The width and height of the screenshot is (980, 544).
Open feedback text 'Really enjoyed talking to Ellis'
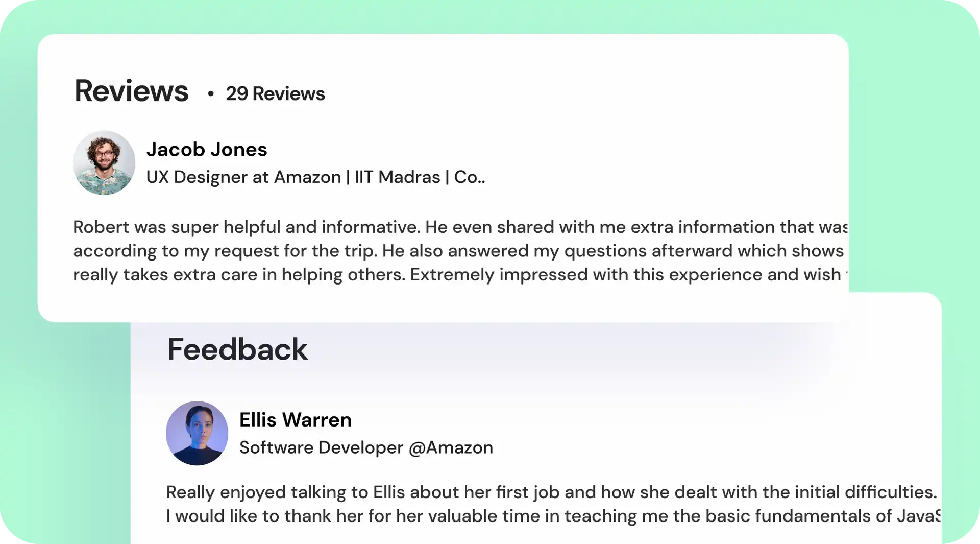point(551,492)
